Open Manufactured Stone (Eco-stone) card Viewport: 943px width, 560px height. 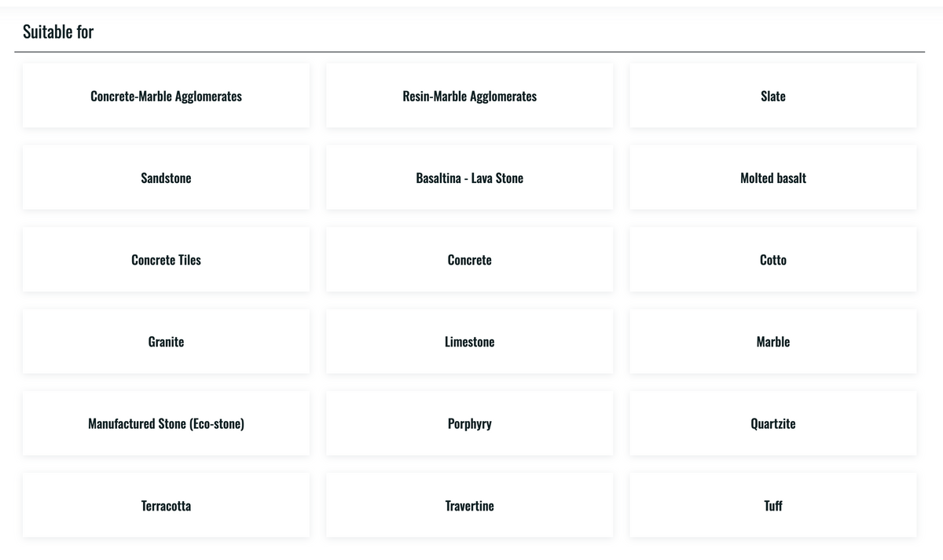(x=166, y=423)
